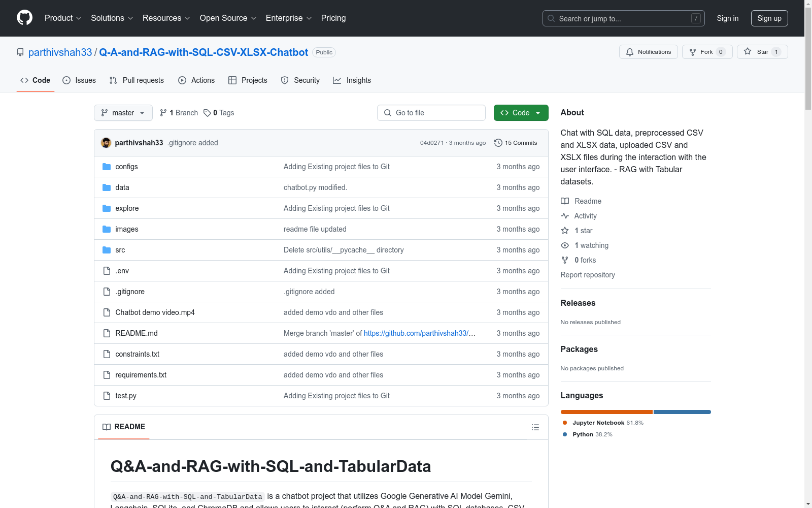The height and width of the screenshot is (508, 812).
Task: View the Insights tab
Action: [x=352, y=80]
